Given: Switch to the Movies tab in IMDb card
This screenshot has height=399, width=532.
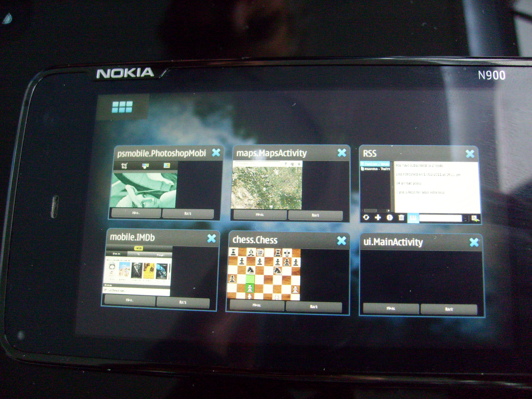Looking at the screenshot, I should (117, 254).
